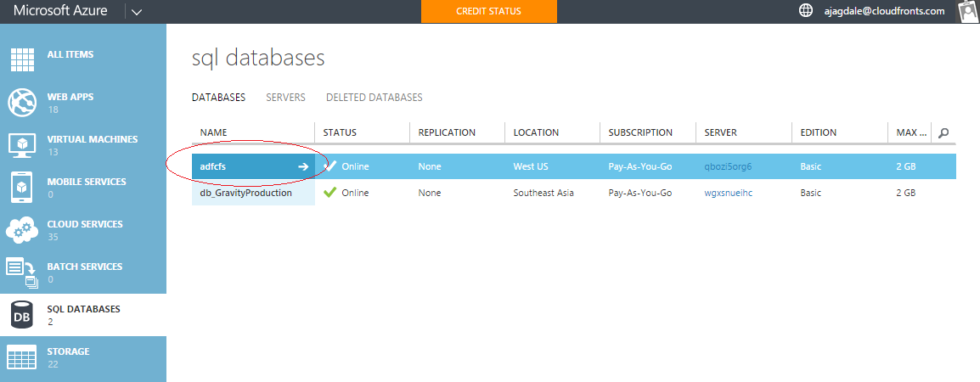This screenshot has width=980, height=382.
Task: Switch to the Databases tab
Action: click(x=219, y=98)
